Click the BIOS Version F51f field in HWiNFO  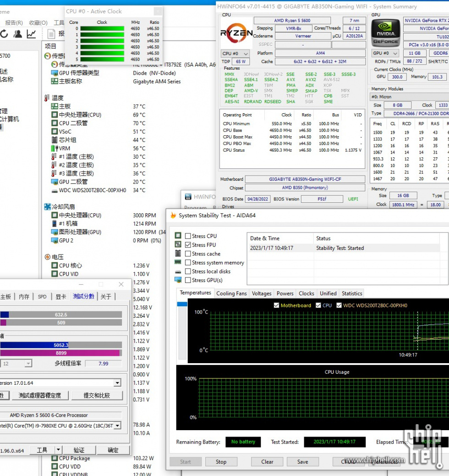(322, 199)
